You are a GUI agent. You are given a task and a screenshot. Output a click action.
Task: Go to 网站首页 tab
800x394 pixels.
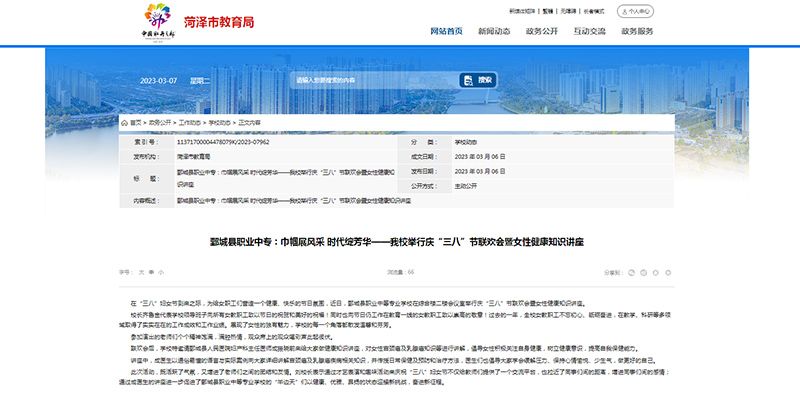click(446, 31)
